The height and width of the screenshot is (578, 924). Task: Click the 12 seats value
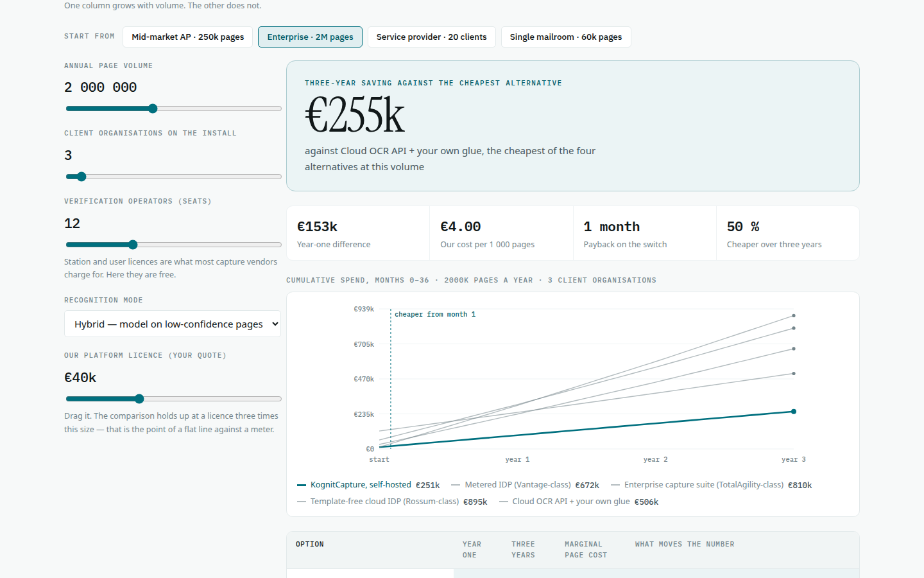[73, 223]
